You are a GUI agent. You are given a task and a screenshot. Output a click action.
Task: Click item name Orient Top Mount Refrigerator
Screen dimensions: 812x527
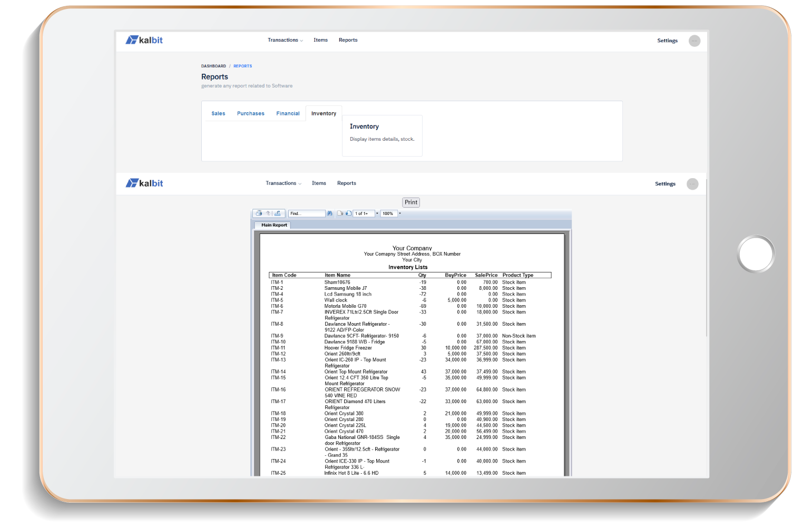(x=356, y=372)
